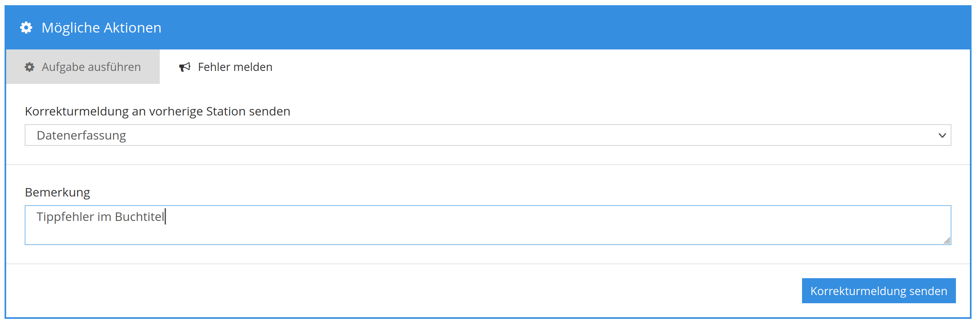Open the Datenerfassung combo box
980x326 pixels.
pyautogui.click(x=488, y=135)
